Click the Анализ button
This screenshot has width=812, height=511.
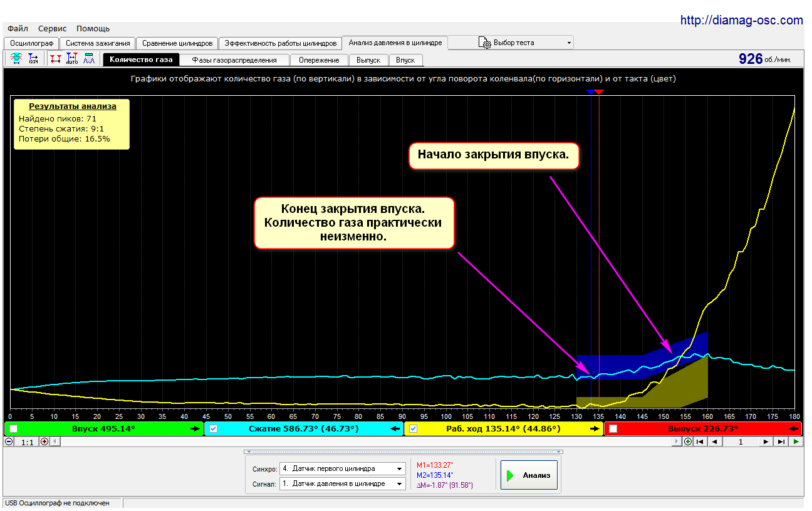click(529, 475)
